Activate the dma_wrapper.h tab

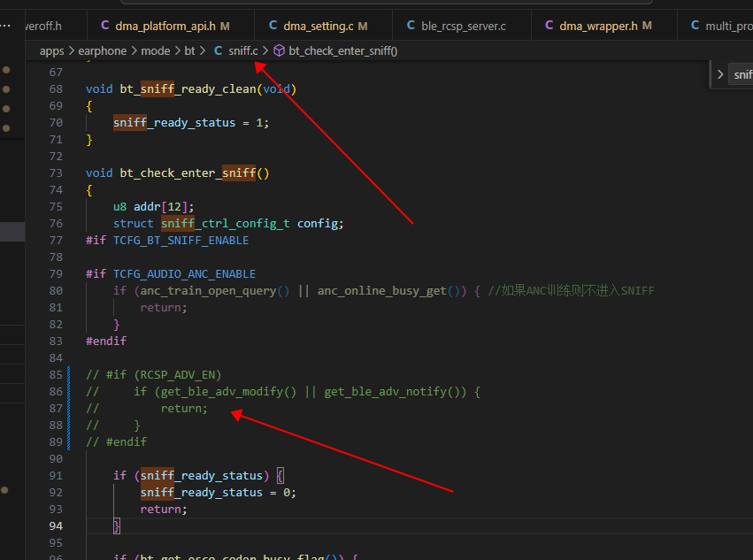tap(604, 26)
